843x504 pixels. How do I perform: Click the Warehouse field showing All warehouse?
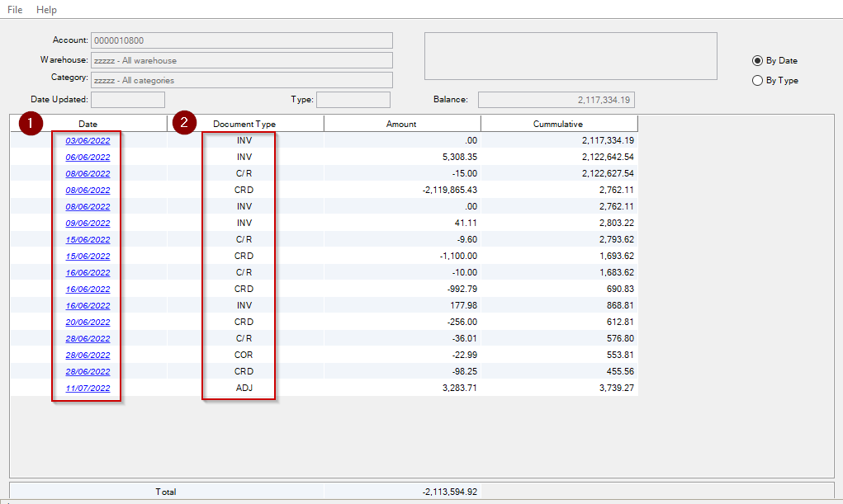[241, 60]
